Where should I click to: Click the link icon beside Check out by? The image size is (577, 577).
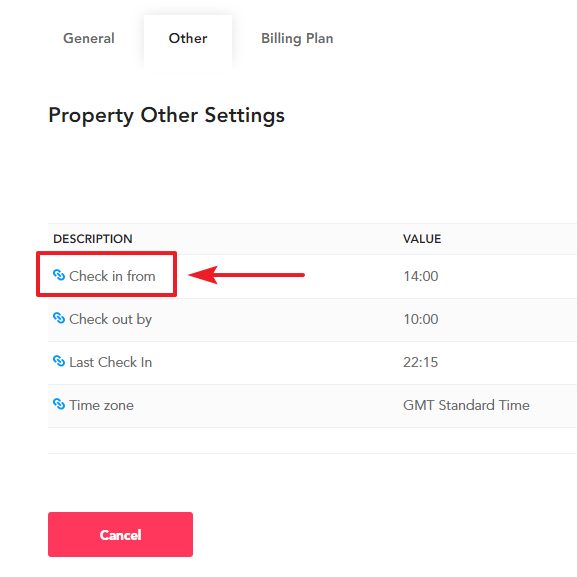tap(59, 318)
